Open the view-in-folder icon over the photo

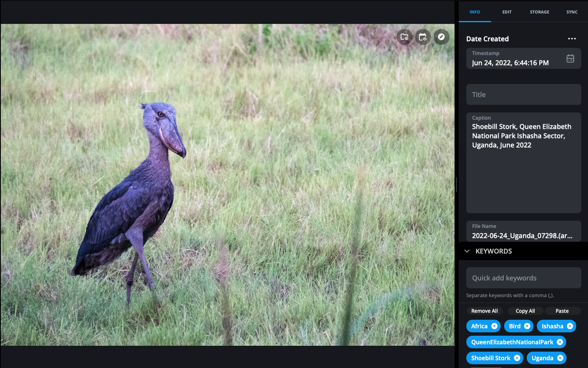point(404,37)
